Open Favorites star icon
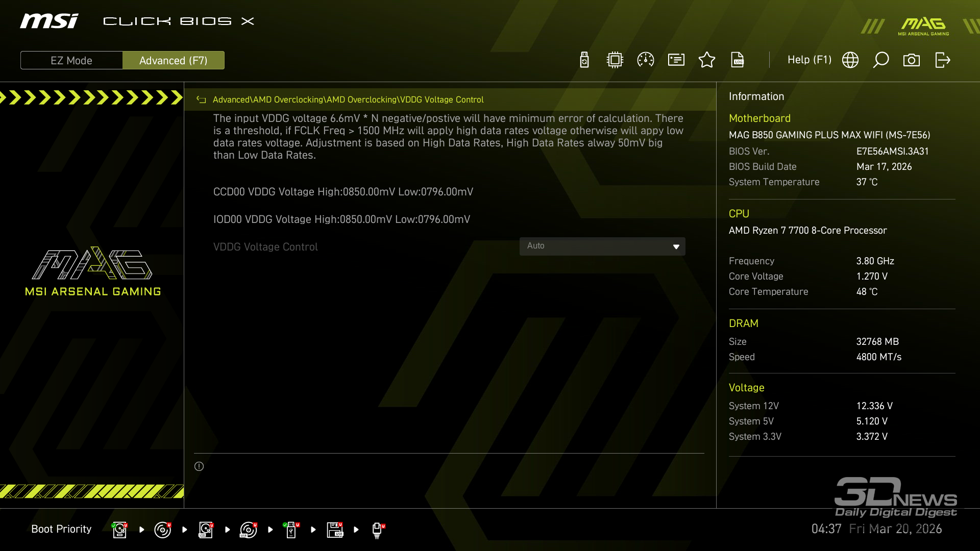Image resolution: width=980 pixels, height=551 pixels. pyautogui.click(x=707, y=60)
